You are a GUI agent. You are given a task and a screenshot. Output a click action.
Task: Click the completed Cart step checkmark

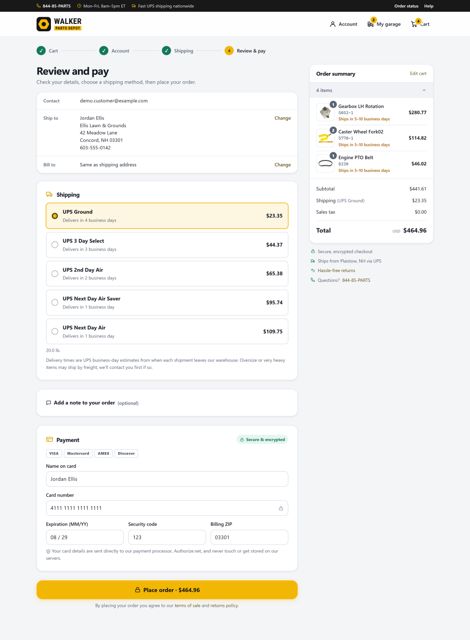41,51
